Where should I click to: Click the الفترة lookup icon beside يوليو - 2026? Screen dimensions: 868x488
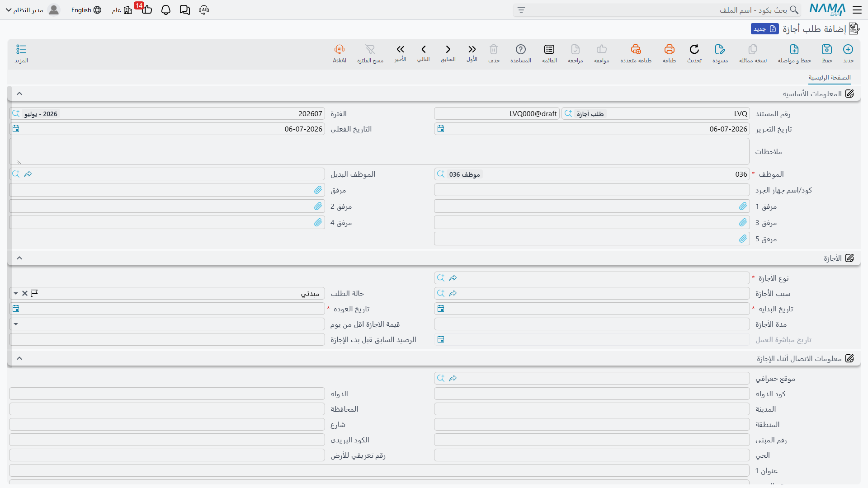click(x=16, y=113)
